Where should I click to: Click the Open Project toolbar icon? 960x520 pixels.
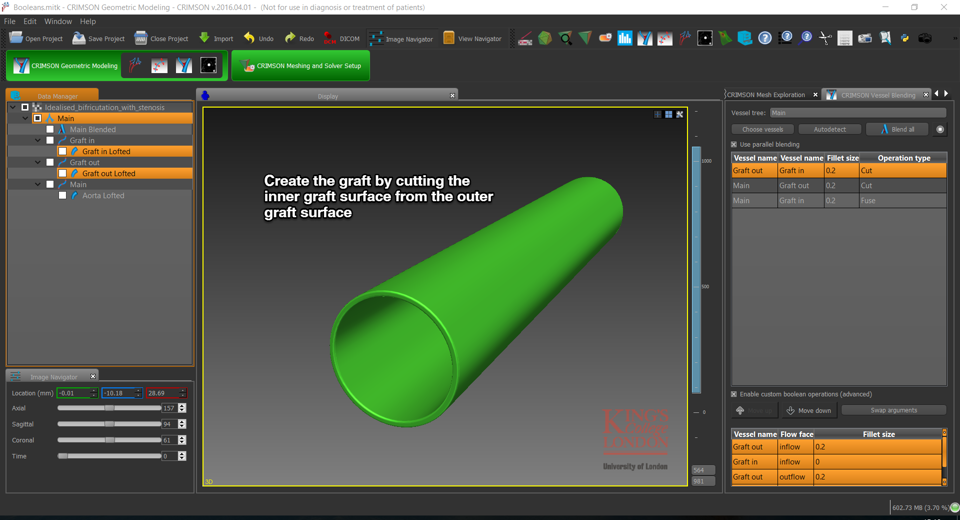16,39
